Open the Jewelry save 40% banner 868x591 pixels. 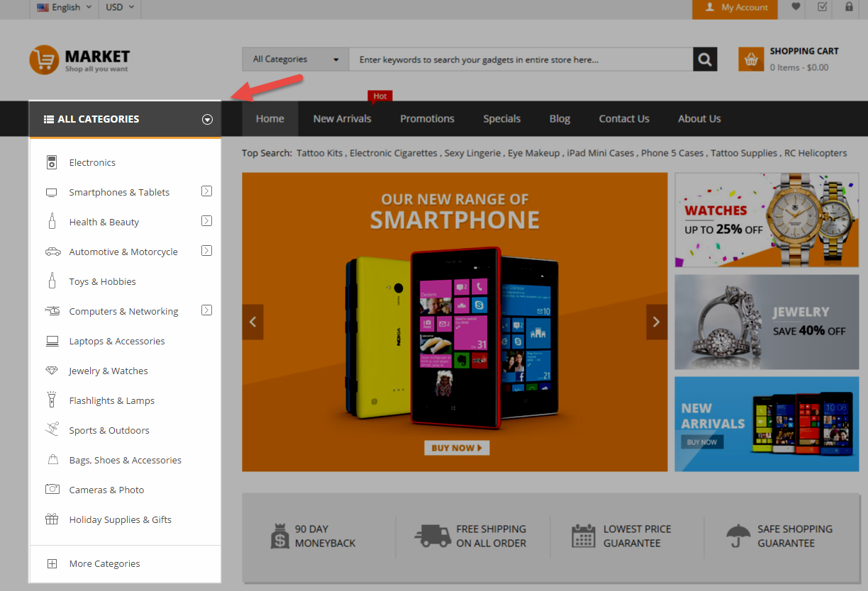click(767, 322)
